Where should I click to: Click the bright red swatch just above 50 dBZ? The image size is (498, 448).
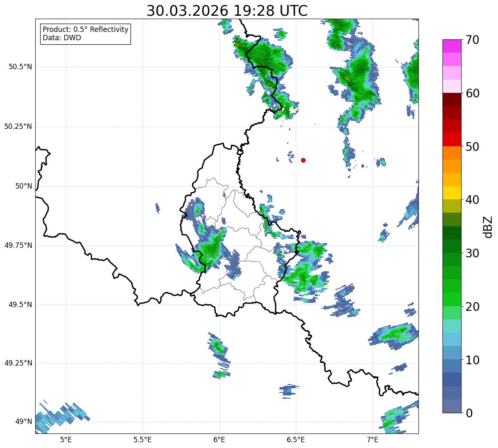click(x=452, y=140)
